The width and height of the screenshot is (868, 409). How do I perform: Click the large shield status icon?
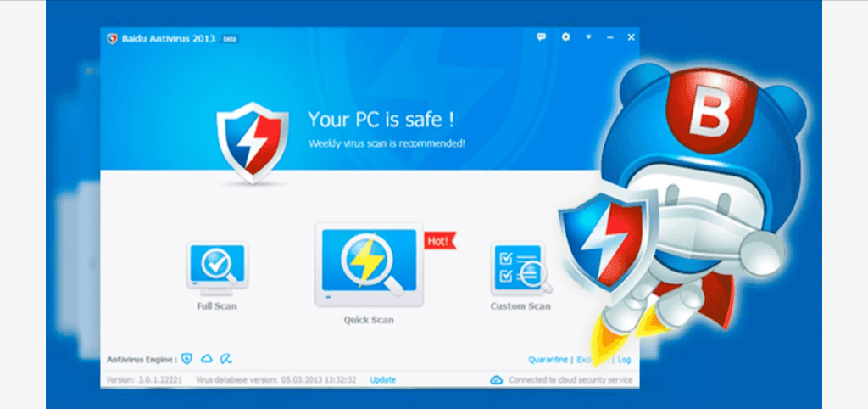tap(253, 143)
